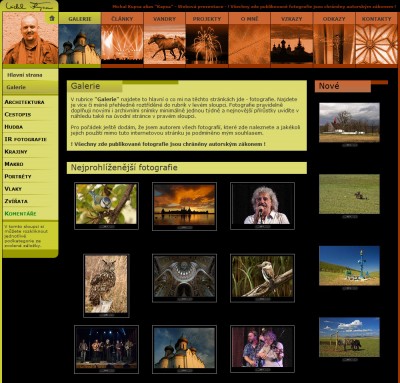Open the Projekty fireworks tab
The width and height of the screenshot is (400, 383).
click(207, 43)
